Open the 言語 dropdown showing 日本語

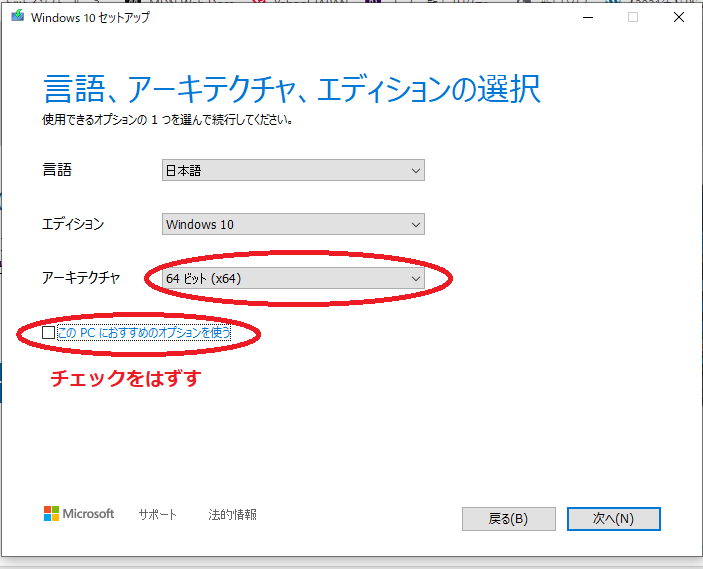[293, 170]
